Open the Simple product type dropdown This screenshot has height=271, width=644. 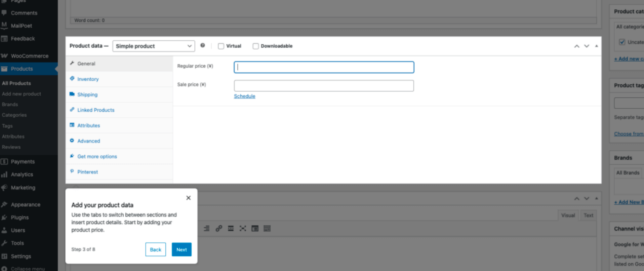(154, 46)
